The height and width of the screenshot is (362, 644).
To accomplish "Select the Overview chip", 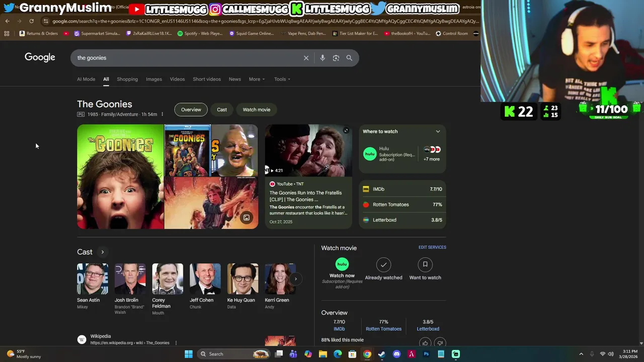I will [191, 110].
